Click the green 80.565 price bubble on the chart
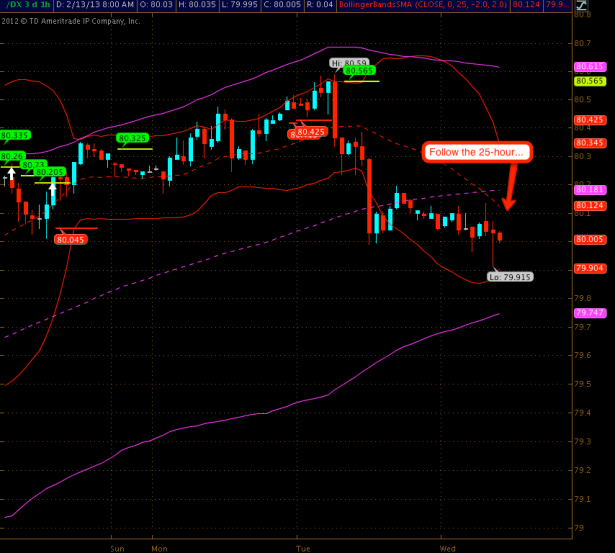615x553 pixels. [x=359, y=71]
